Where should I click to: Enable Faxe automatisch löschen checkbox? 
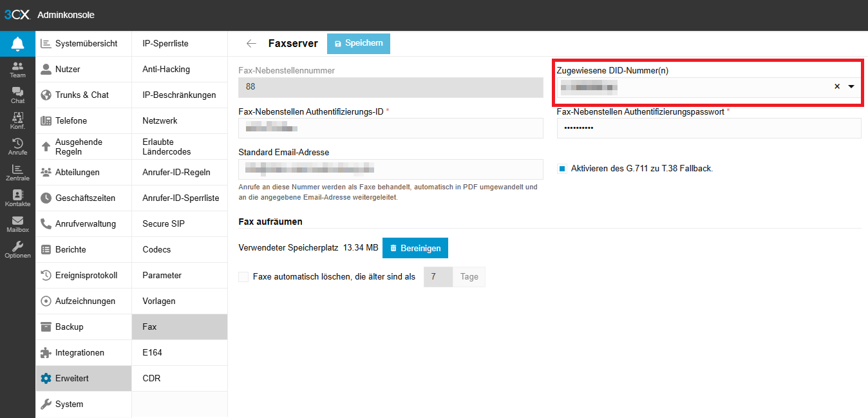pos(243,277)
